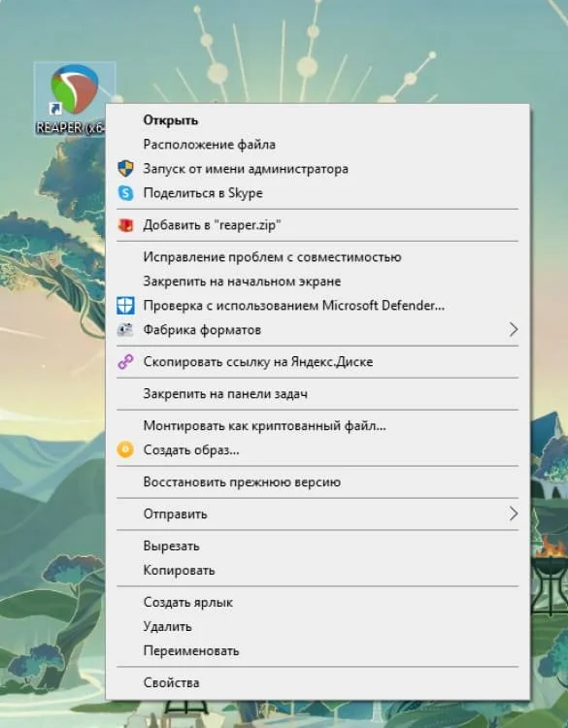Expand the Отправить submenu arrow
Screen dimensions: 568x728
pyautogui.click(x=514, y=513)
